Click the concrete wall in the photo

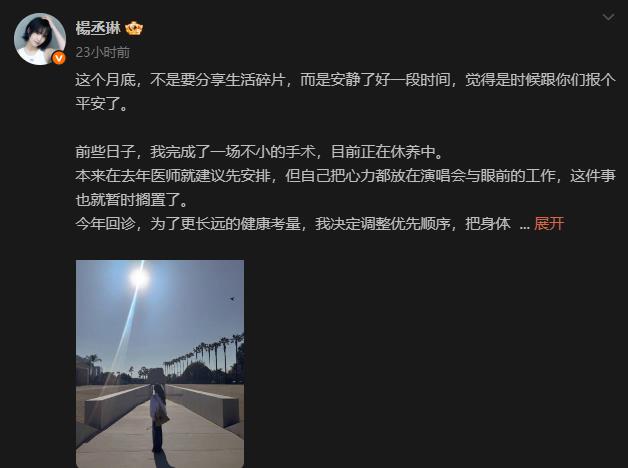117,405
